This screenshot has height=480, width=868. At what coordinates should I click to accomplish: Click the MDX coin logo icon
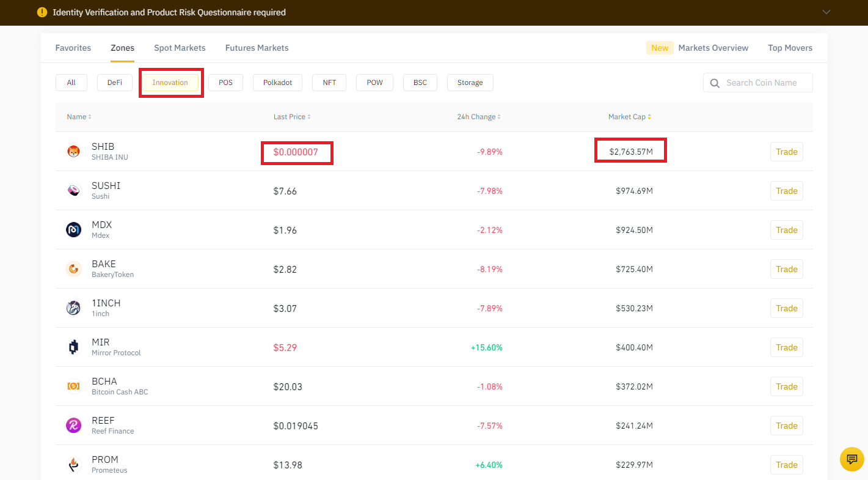pyautogui.click(x=73, y=230)
